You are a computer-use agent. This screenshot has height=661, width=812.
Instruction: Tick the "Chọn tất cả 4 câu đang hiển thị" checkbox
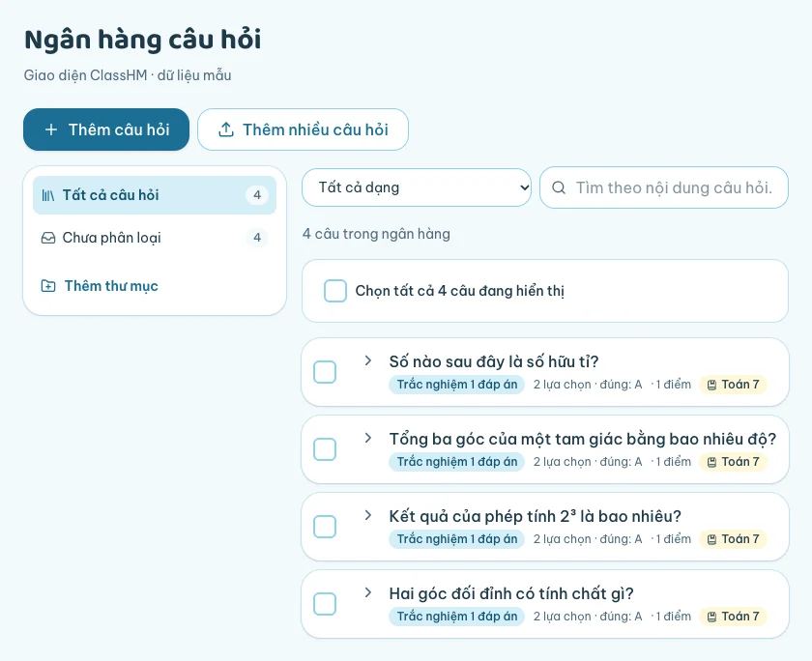335,291
